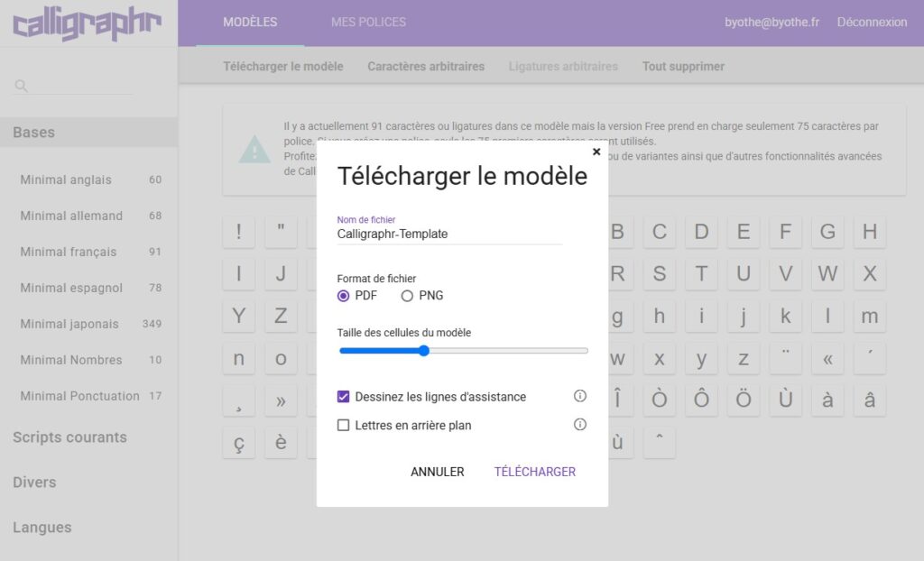924x561 pixels.
Task: Uncheck Dessinez les lignes d'assistance checkbox
Action: (x=343, y=397)
